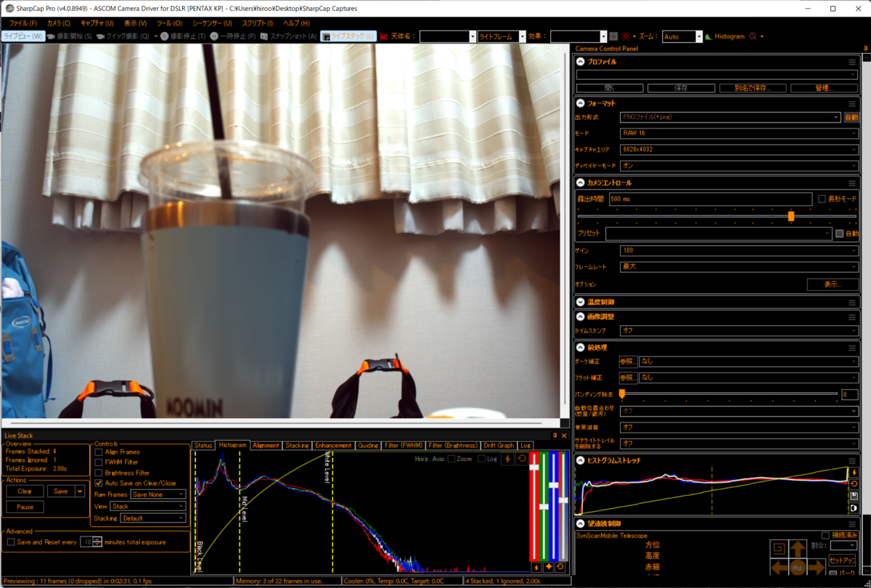871x588 pixels.
Task: Switch to the Log tab in Live Stack
Action: [526, 445]
